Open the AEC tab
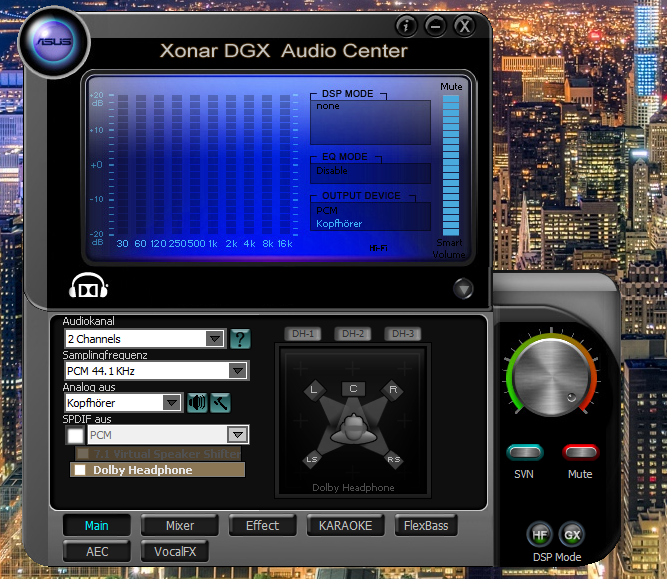Viewport: 667px width, 579px height. (x=97, y=551)
